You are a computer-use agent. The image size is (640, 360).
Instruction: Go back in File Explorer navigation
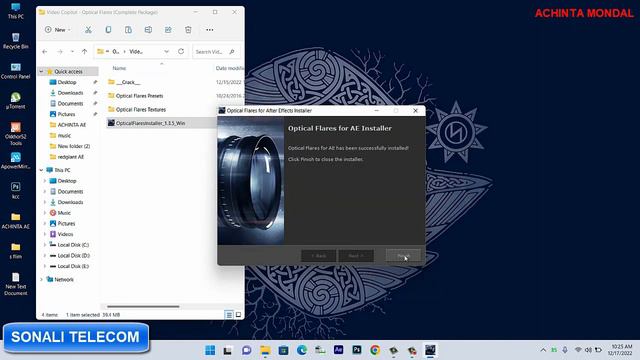pyautogui.click(x=44, y=52)
